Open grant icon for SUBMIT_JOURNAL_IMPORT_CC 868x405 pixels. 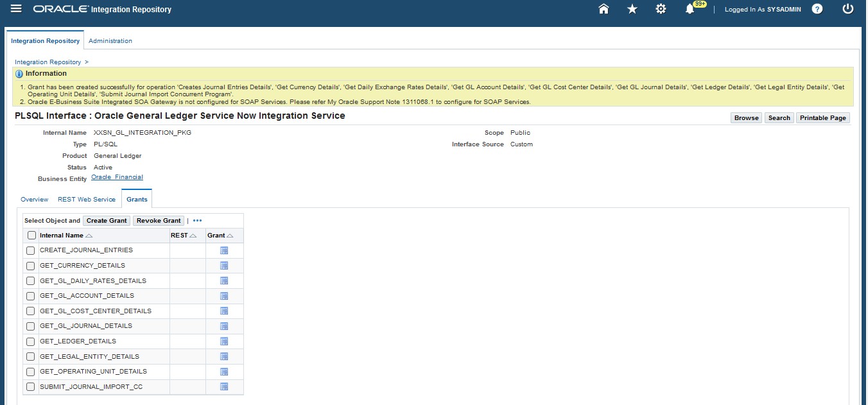click(x=224, y=387)
